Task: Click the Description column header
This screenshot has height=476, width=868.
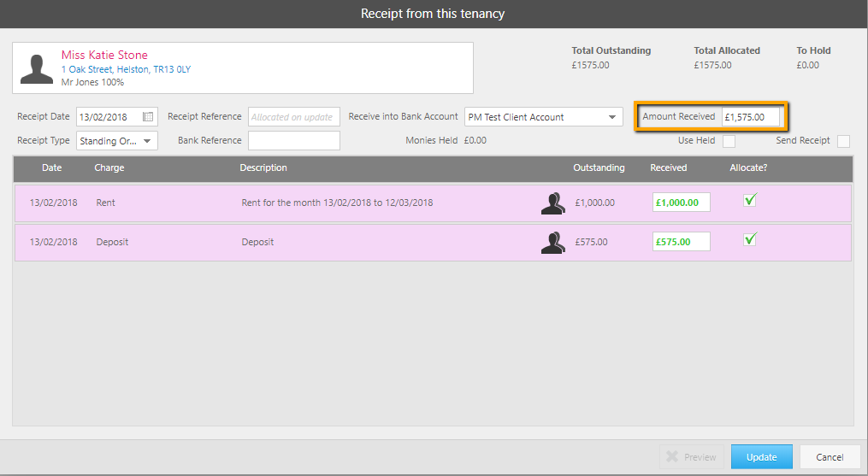Action: click(263, 167)
